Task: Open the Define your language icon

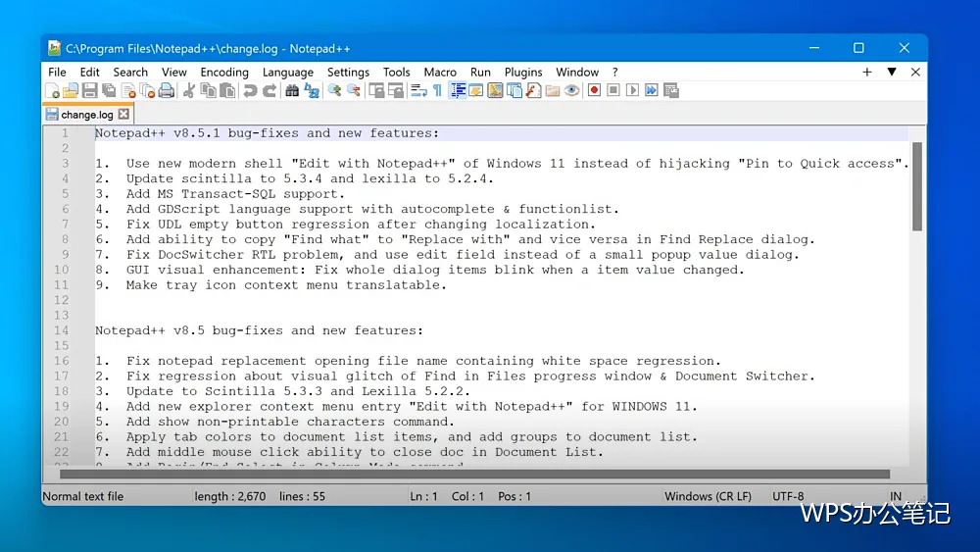Action: pyautogui.click(x=476, y=90)
